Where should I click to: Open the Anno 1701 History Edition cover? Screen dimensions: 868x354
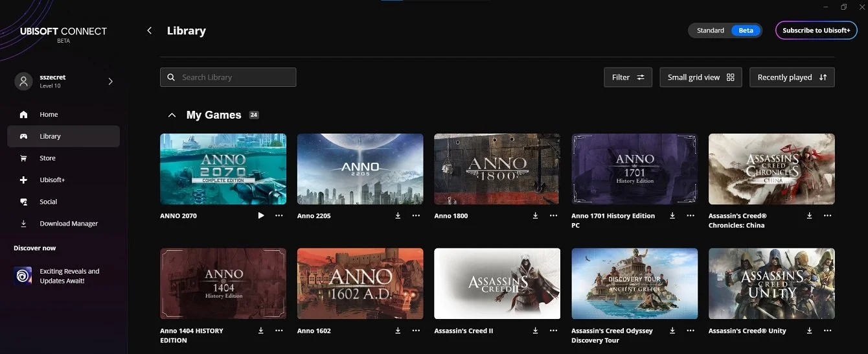pyautogui.click(x=635, y=169)
